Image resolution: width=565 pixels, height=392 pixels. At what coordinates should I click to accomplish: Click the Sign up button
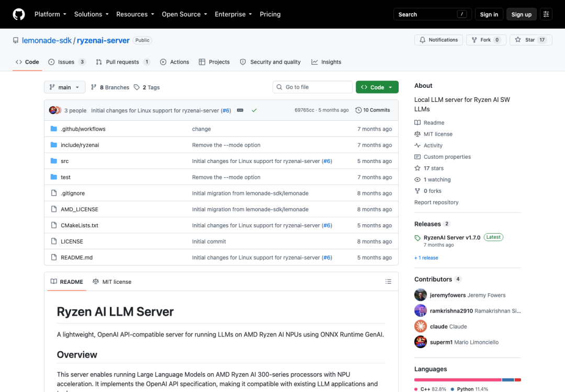tap(521, 15)
